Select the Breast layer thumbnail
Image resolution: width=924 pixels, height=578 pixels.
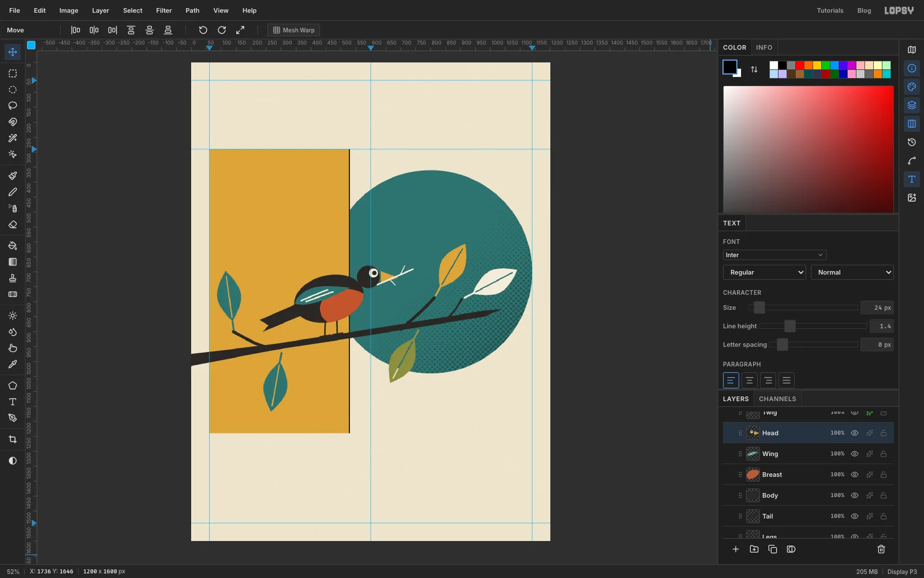[x=753, y=475]
